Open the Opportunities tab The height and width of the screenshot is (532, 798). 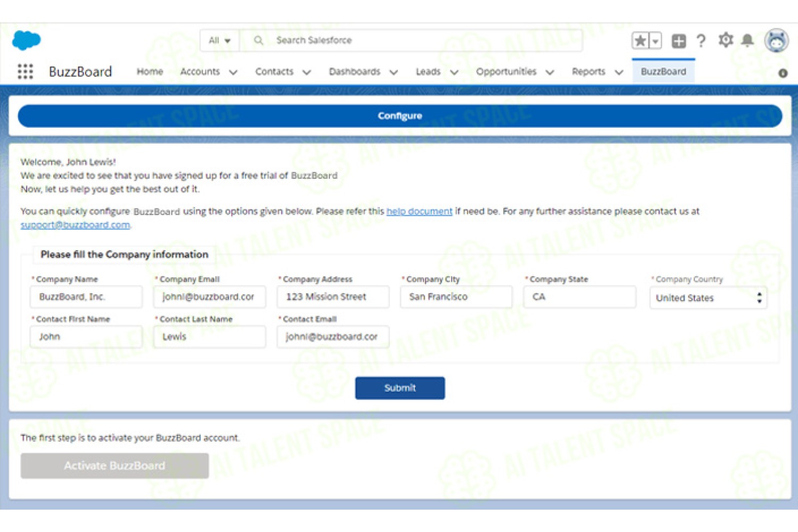point(506,71)
